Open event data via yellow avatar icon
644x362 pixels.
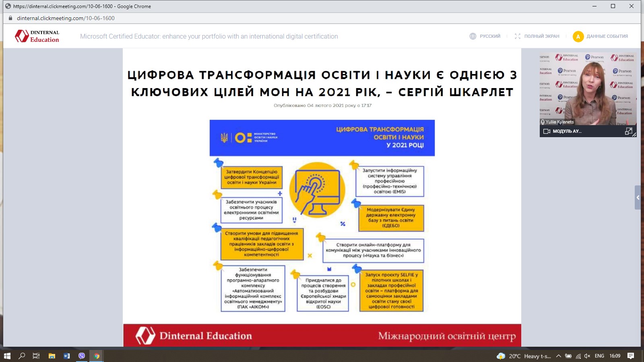(578, 37)
